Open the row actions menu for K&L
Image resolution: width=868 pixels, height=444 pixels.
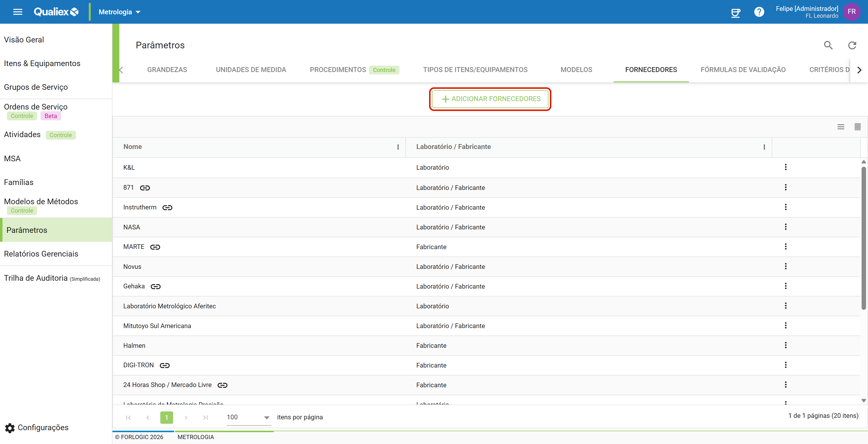[x=785, y=167]
